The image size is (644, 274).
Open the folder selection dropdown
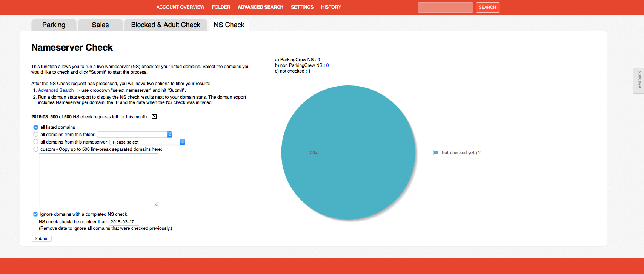[x=135, y=135]
